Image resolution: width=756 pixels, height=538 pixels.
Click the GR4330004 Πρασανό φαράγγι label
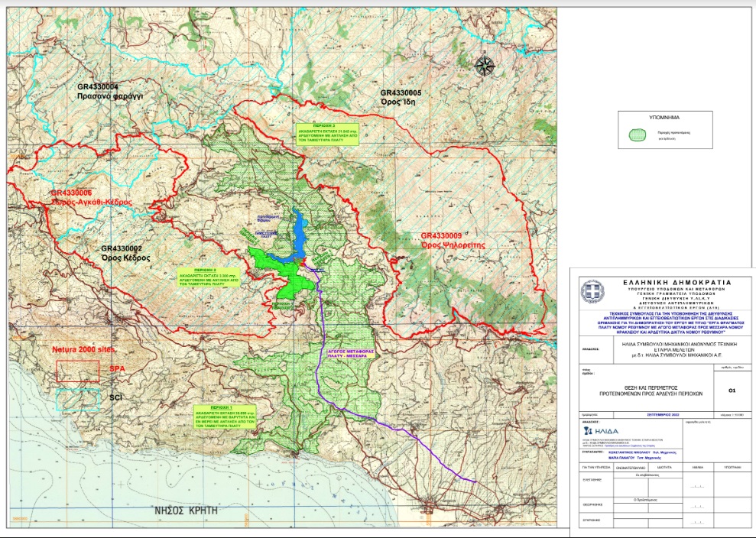tap(110, 92)
